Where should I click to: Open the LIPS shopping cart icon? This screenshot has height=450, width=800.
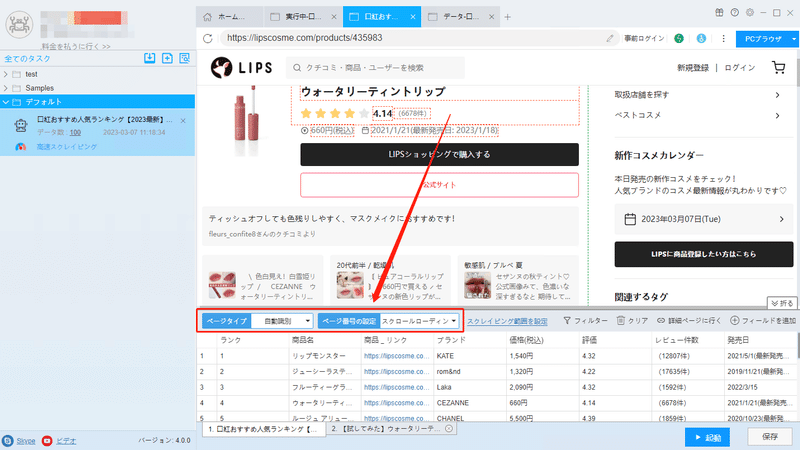779,67
